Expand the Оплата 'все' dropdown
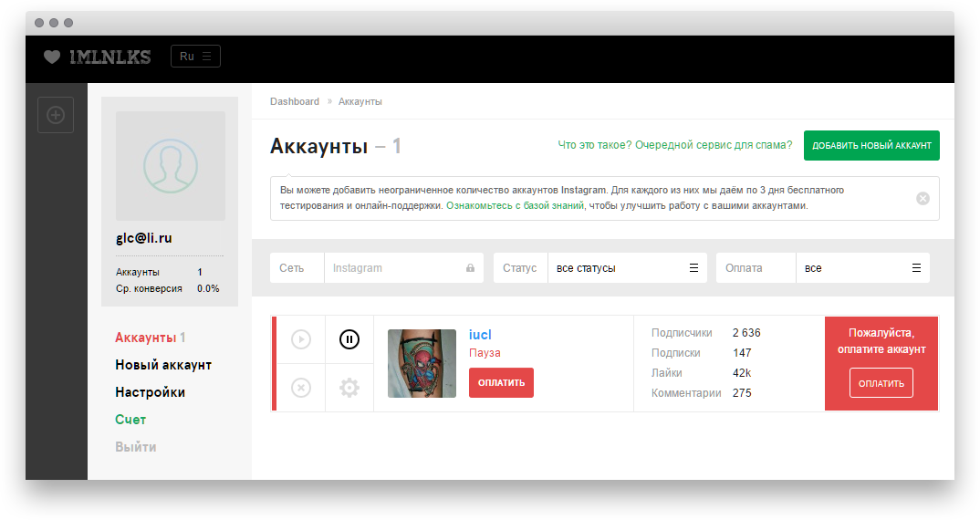This screenshot has height=520, width=980. tap(862, 268)
